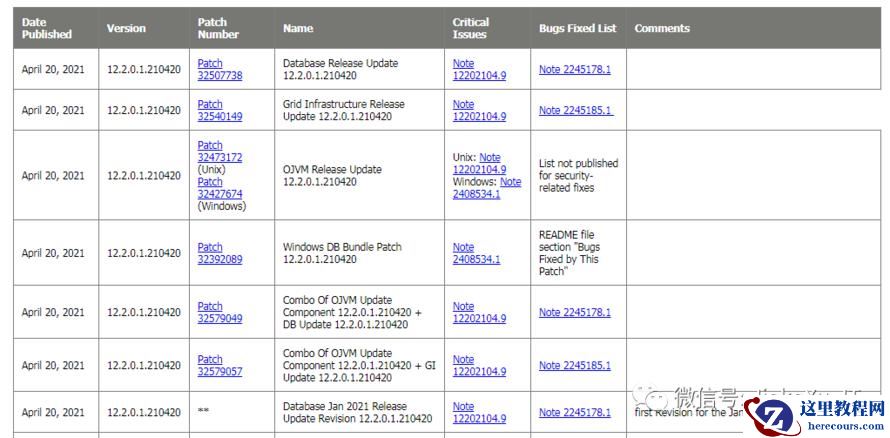Open Note 12202104.9 in the OJVM + GI Update combo row
The width and height of the screenshot is (890, 438).
[x=479, y=365]
